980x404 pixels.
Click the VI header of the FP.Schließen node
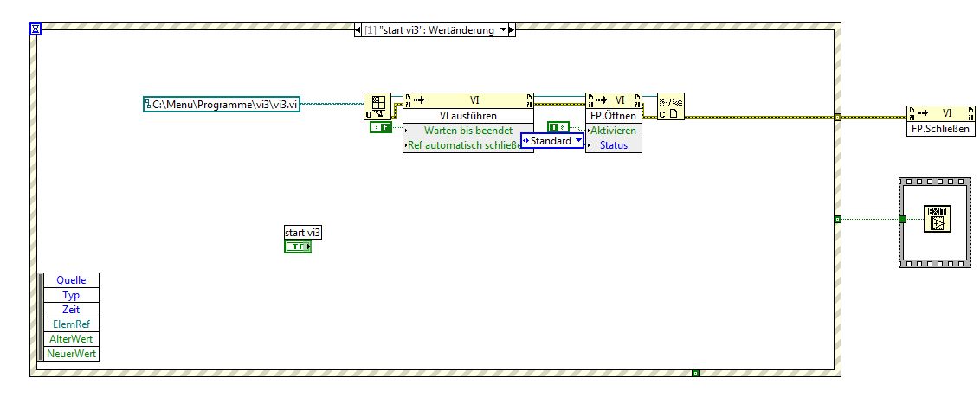point(941,113)
